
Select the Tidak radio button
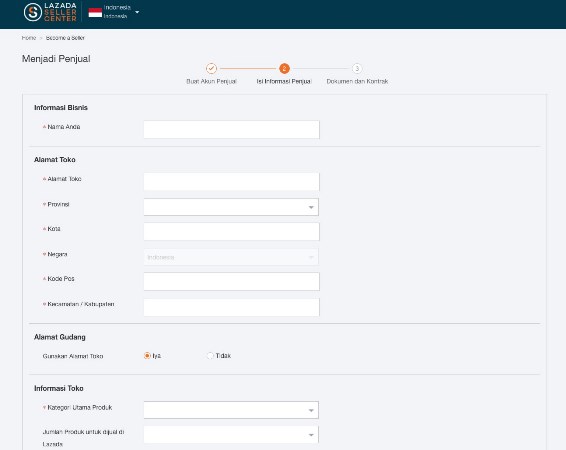click(210, 356)
